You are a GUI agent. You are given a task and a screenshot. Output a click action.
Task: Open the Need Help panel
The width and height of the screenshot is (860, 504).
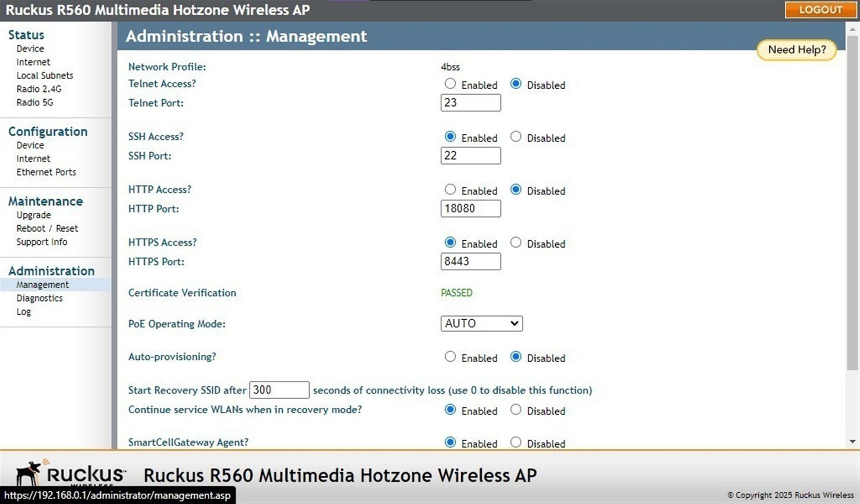(797, 49)
